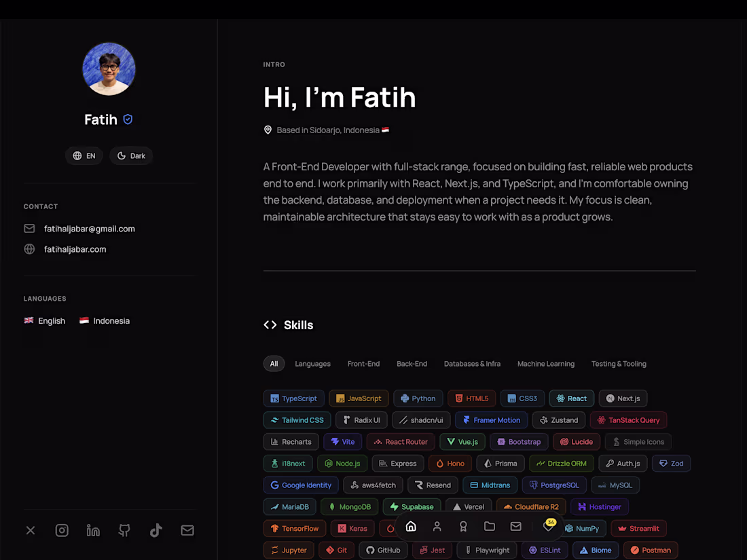The height and width of the screenshot is (560, 747).
Task: Switch to the Machine Learning skills tab
Action: pos(546,364)
